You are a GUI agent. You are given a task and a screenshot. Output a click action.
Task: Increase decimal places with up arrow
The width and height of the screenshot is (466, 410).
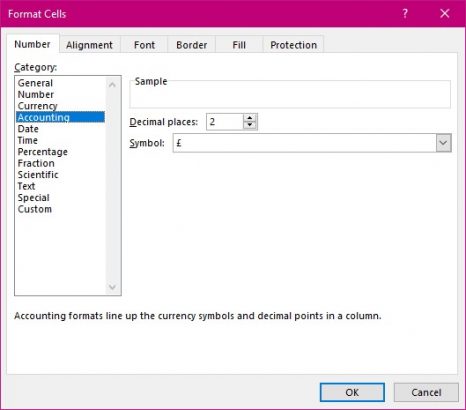point(250,118)
